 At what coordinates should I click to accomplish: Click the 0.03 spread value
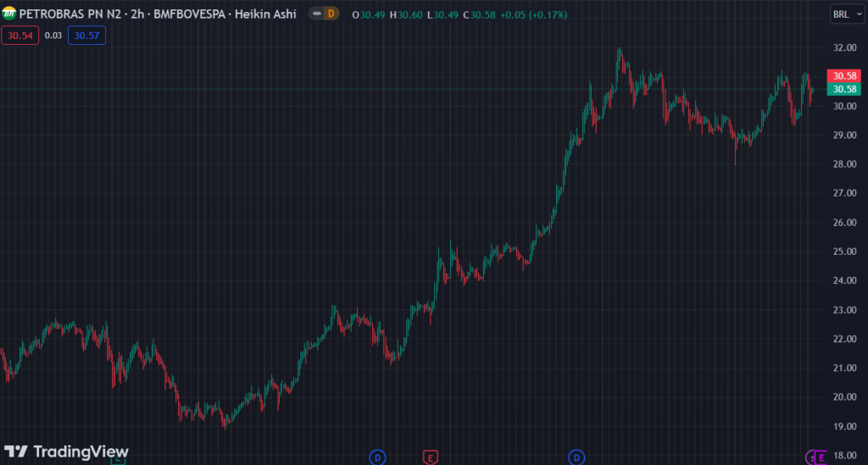[53, 36]
